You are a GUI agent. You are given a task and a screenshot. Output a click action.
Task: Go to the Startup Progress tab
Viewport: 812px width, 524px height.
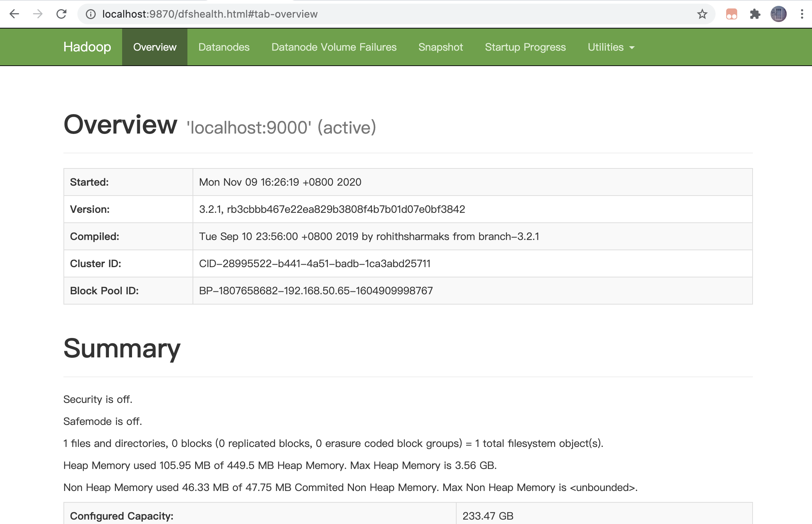[525, 47]
